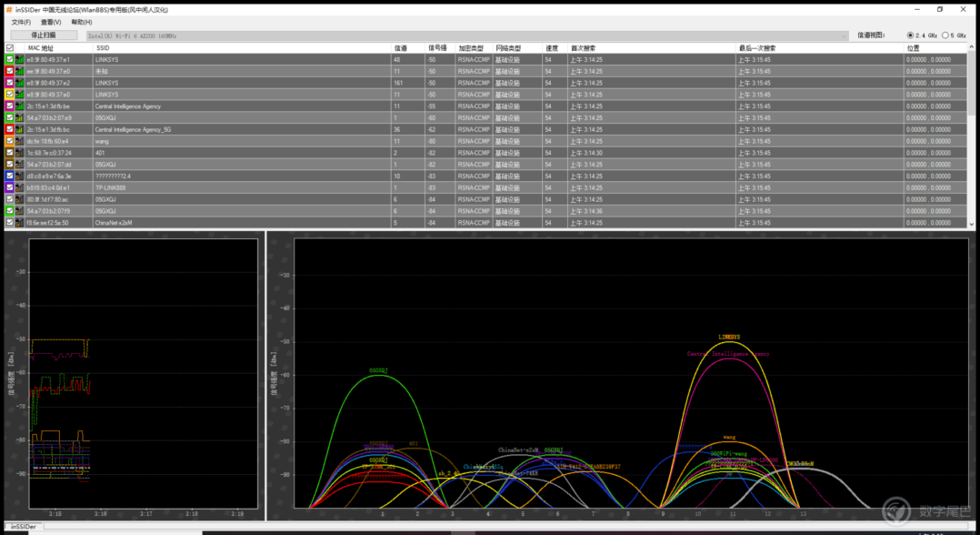Open the 文件(F) menu
The image size is (980, 535).
(21, 22)
